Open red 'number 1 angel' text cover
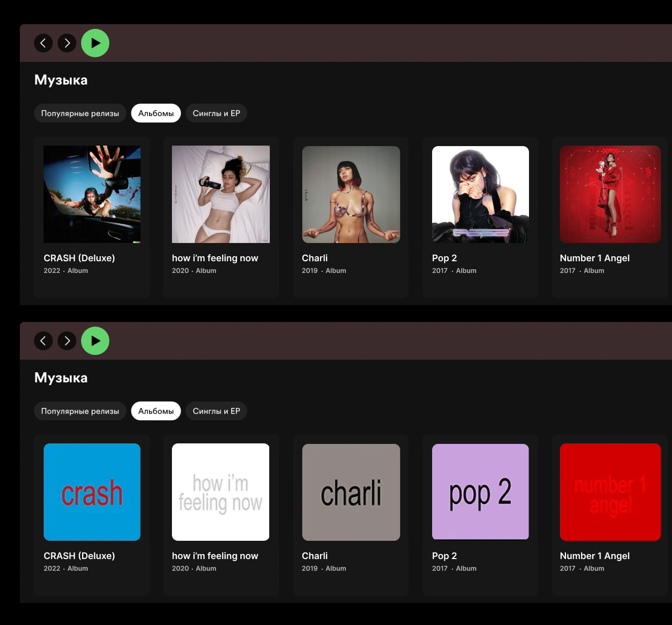 click(x=610, y=492)
